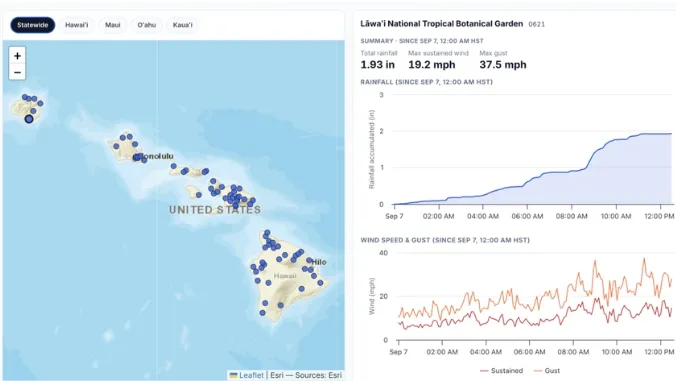676x381 pixels.
Task: Click the 10:00 AM tick on wind chart
Action: pos(617,352)
